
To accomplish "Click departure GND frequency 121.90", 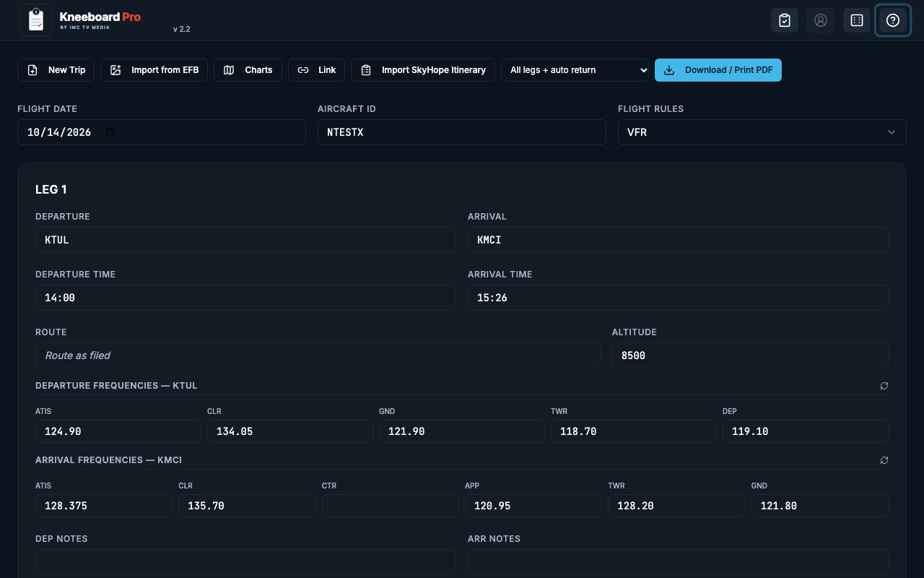I will pyautogui.click(x=462, y=431).
